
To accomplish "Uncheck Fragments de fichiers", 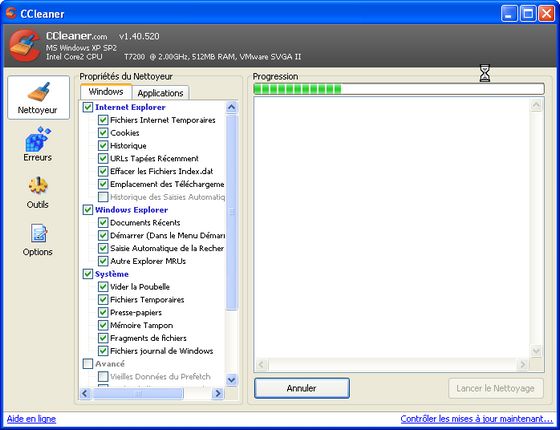I will point(103,338).
